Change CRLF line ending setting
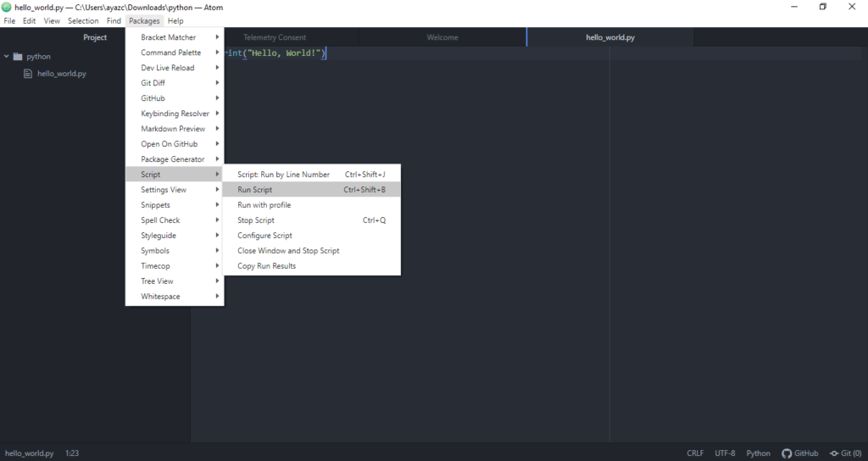Screen dimensions: 868x461 click(x=695, y=453)
